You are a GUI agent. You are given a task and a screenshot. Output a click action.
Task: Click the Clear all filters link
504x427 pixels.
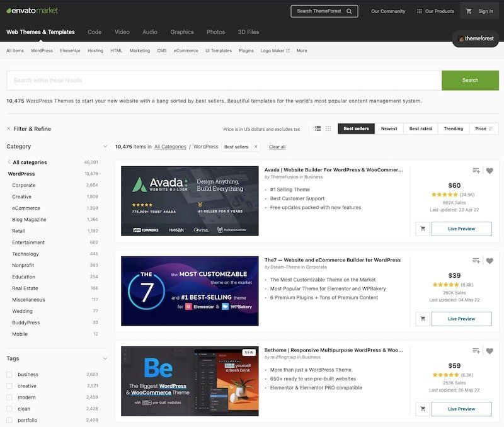coord(277,147)
